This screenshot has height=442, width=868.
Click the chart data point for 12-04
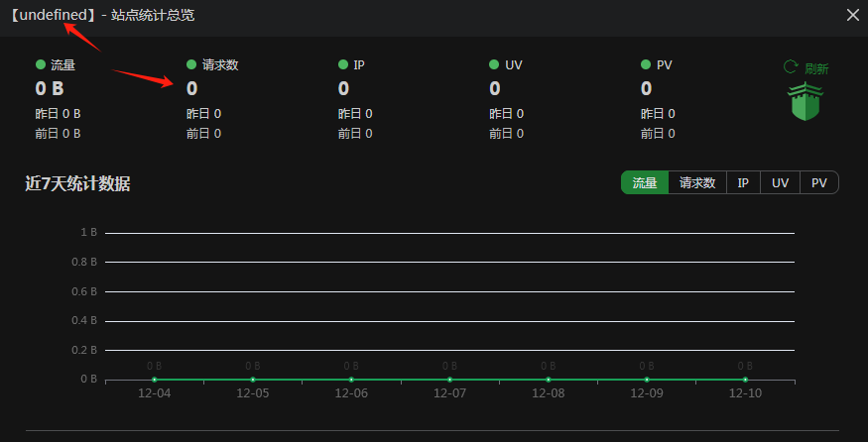[x=154, y=380]
